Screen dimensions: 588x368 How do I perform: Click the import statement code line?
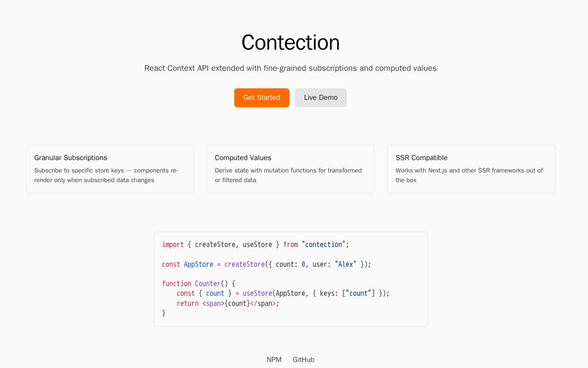coord(255,245)
